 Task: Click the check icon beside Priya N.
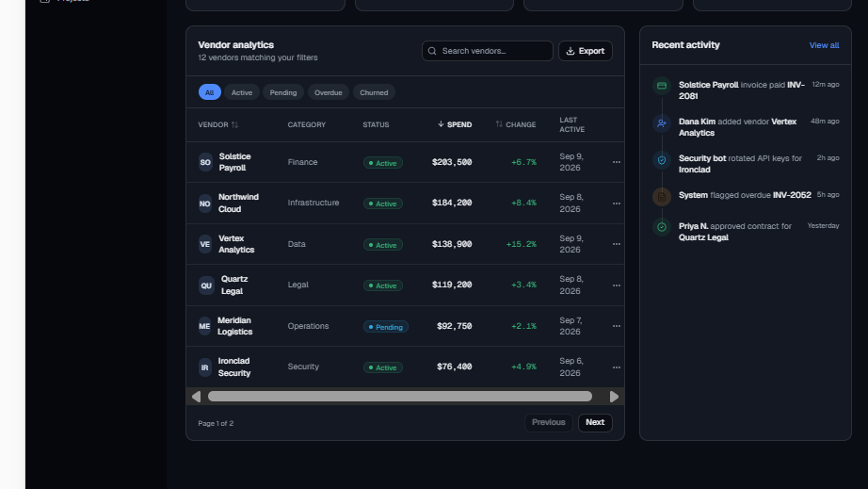[662, 227]
